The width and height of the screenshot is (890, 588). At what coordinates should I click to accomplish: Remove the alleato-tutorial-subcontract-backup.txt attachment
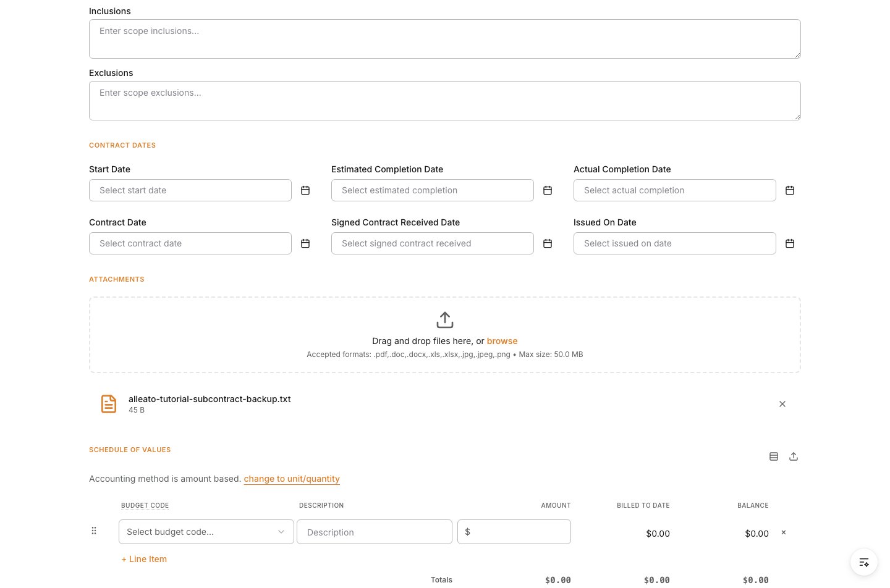click(x=782, y=404)
